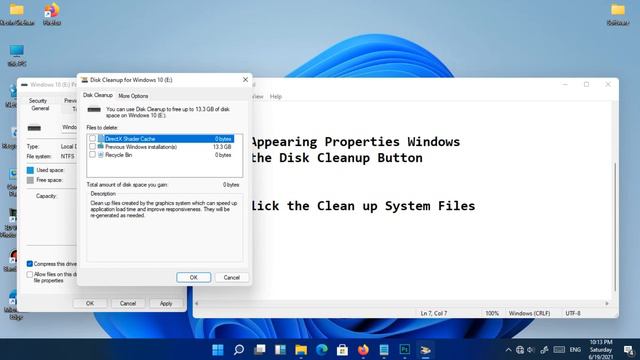
Task: Click the Disk Cleanup title bar icon
Action: tap(84, 80)
